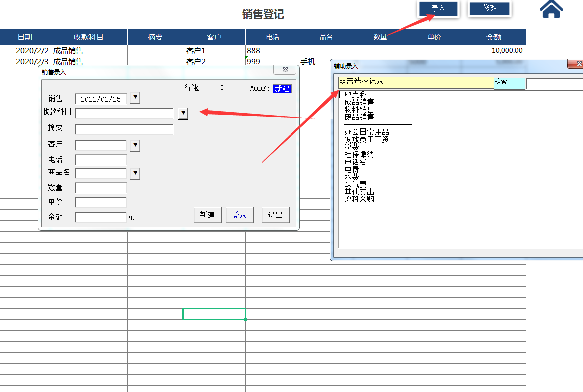Click the 摘要 input field
This screenshot has width=583, height=392.
[124, 129]
